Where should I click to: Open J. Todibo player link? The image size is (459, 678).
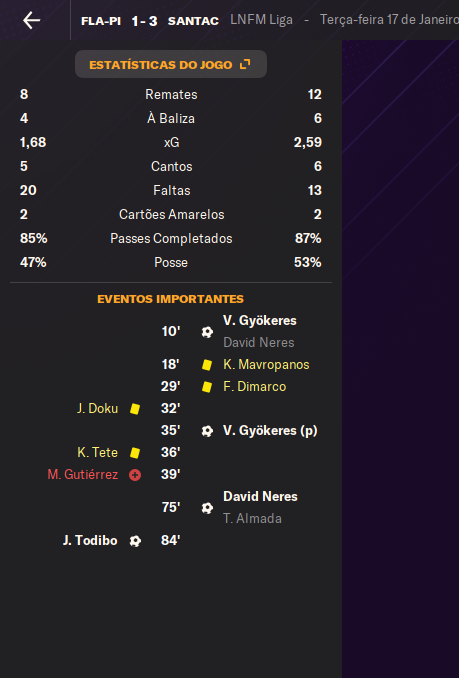[90, 540]
